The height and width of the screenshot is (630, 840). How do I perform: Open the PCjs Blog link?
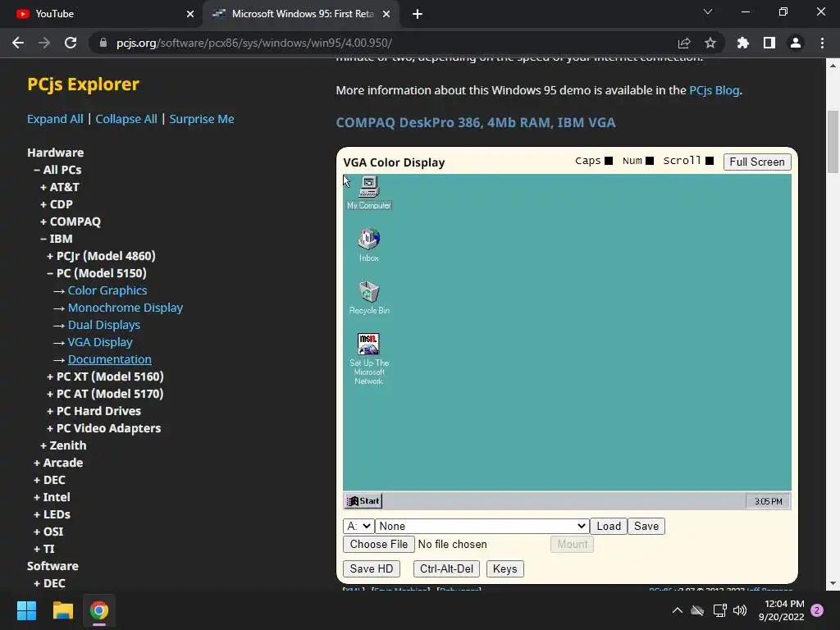(x=714, y=90)
